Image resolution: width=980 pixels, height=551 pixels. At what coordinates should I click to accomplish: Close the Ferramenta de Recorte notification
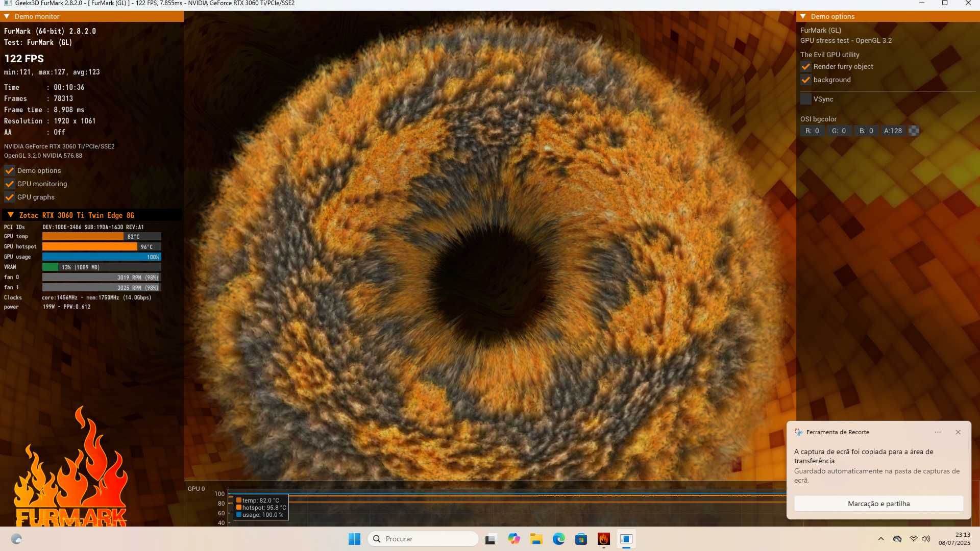point(958,432)
